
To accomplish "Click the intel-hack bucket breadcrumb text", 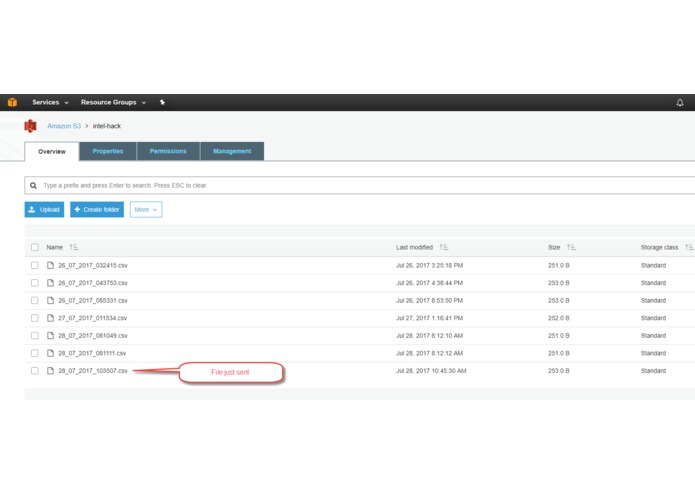I will [x=107, y=126].
